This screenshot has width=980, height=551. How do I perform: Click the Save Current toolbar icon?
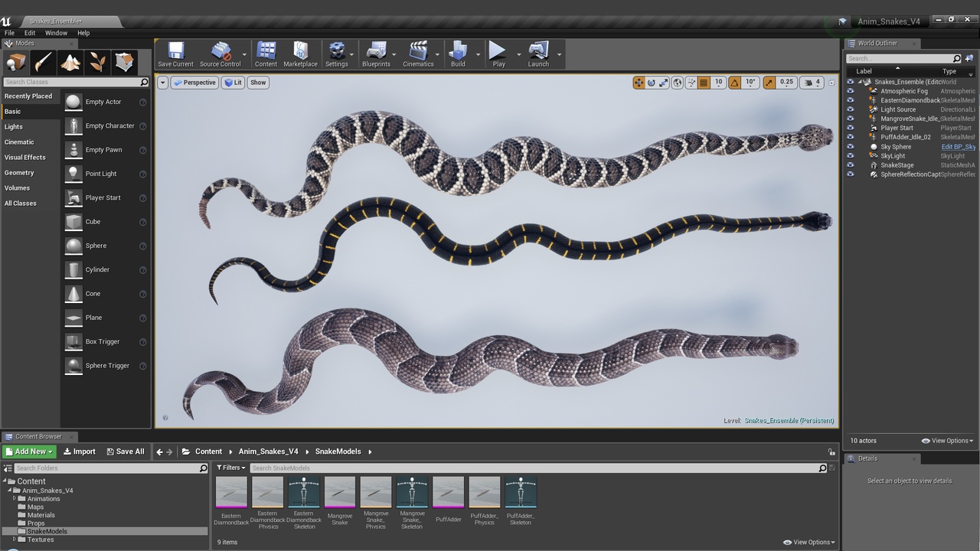[175, 54]
